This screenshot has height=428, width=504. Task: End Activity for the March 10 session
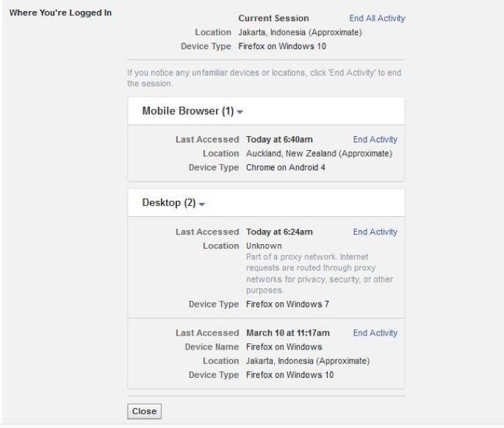[375, 333]
